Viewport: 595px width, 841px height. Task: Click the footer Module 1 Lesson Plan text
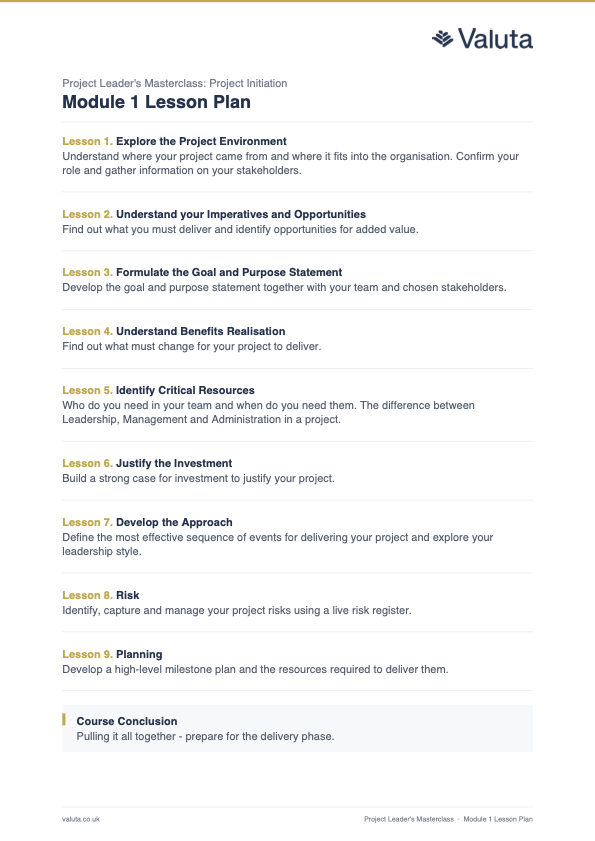coord(498,819)
